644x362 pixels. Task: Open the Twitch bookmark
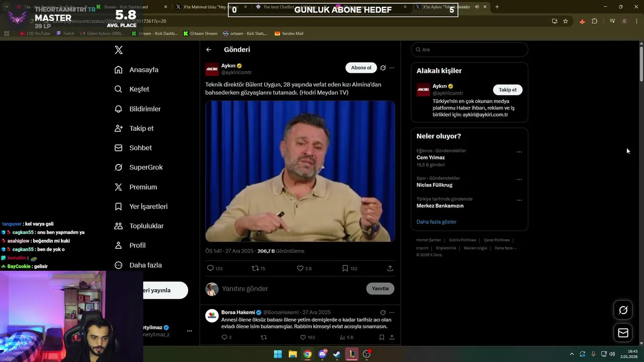[65, 34]
